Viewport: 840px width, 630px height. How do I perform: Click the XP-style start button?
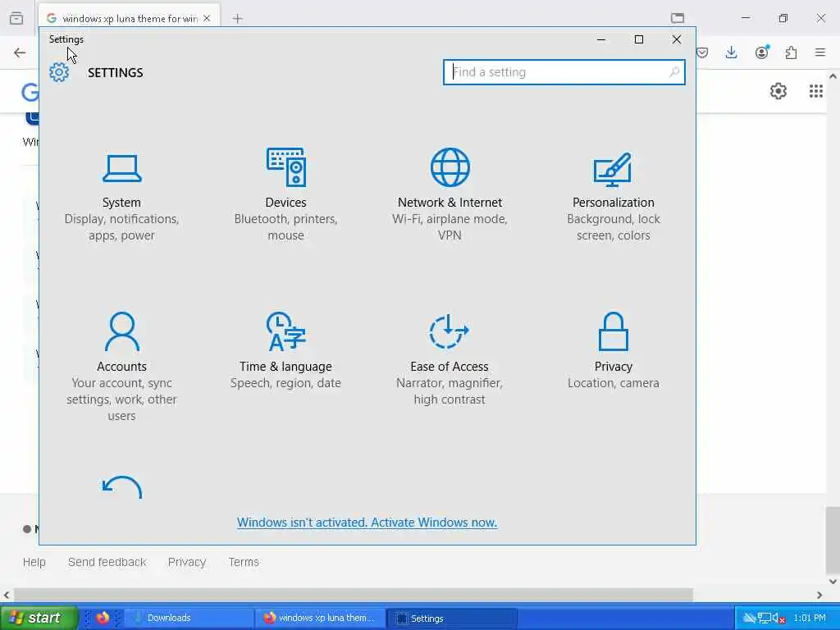coord(39,618)
